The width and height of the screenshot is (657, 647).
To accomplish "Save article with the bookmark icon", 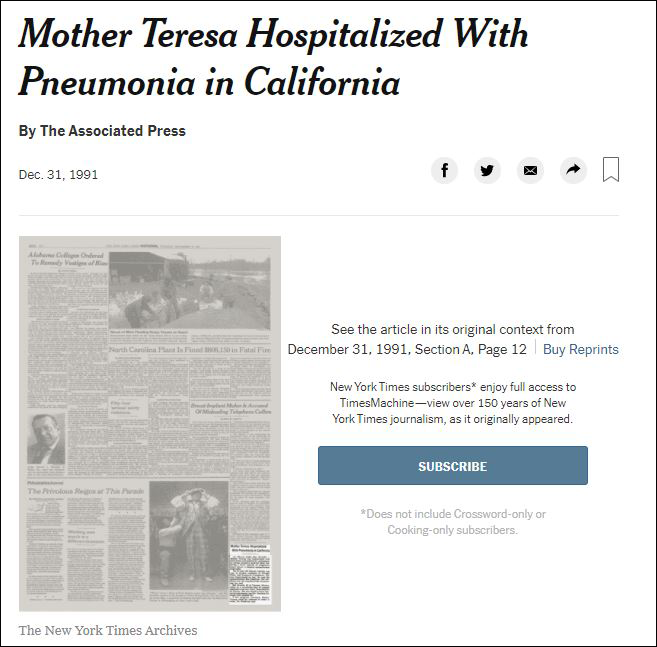I will [x=611, y=170].
